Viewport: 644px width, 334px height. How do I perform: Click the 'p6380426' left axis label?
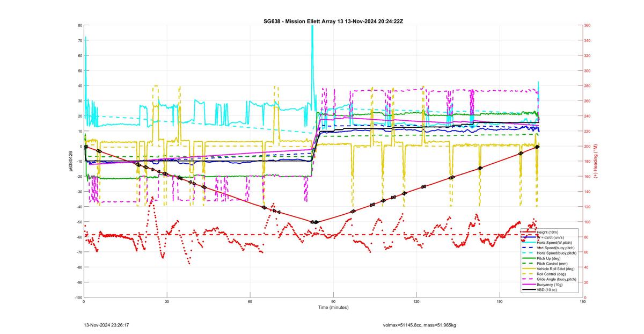pyautogui.click(x=71, y=161)
